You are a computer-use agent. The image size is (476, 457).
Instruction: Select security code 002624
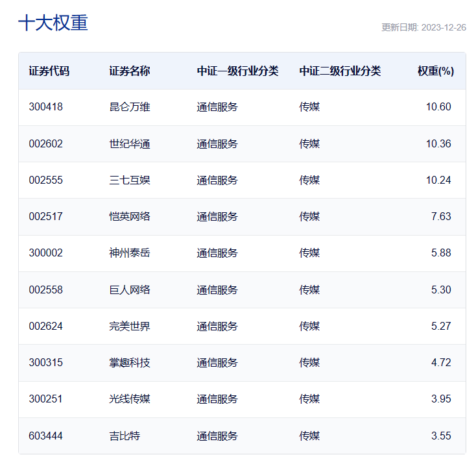[46, 327]
